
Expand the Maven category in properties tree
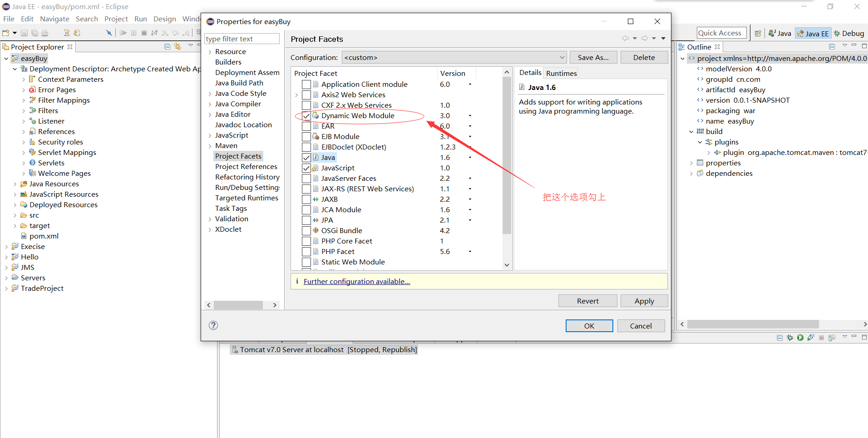210,146
